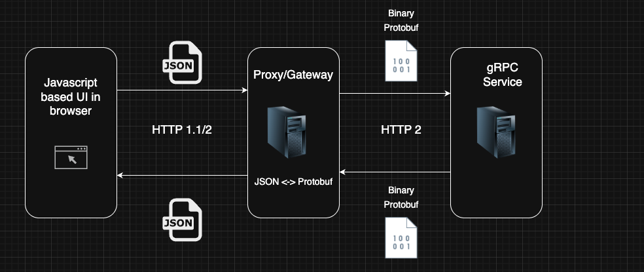Click the browser window icon with cursor
This screenshot has width=644, height=272.
click(71, 158)
